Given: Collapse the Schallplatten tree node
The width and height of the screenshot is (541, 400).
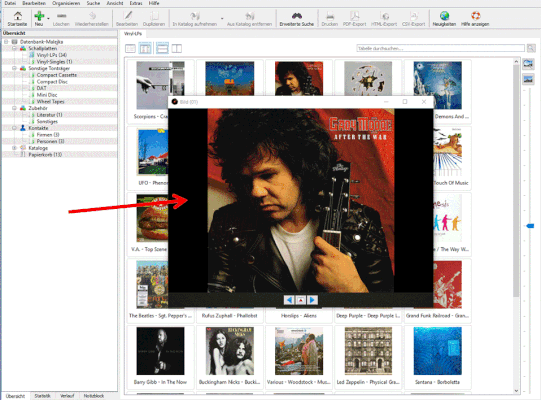Looking at the screenshot, I should click(x=14, y=48).
